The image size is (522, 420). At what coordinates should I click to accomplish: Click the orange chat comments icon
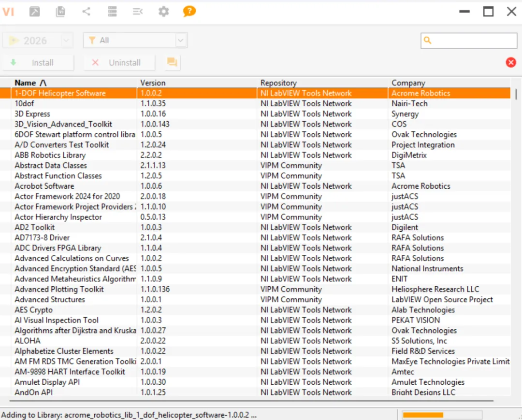click(172, 62)
